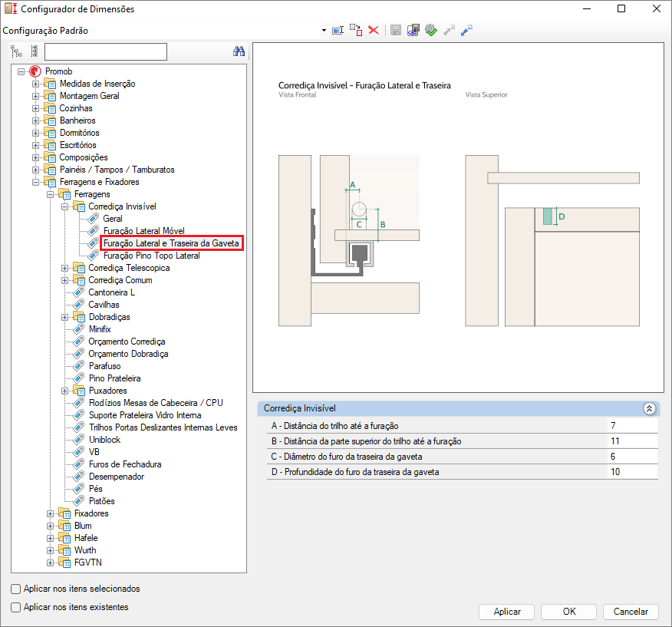Delete the configuration with the red X icon
The width and height of the screenshot is (672, 627).
(x=374, y=30)
